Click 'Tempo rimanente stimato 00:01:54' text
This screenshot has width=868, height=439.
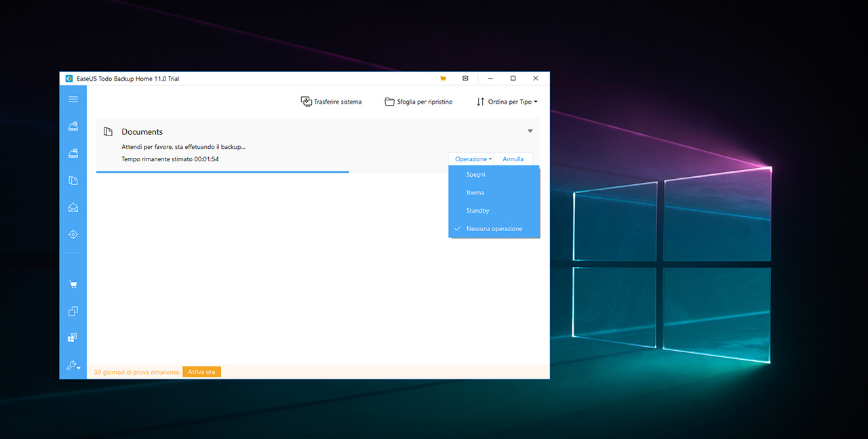tap(170, 159)
